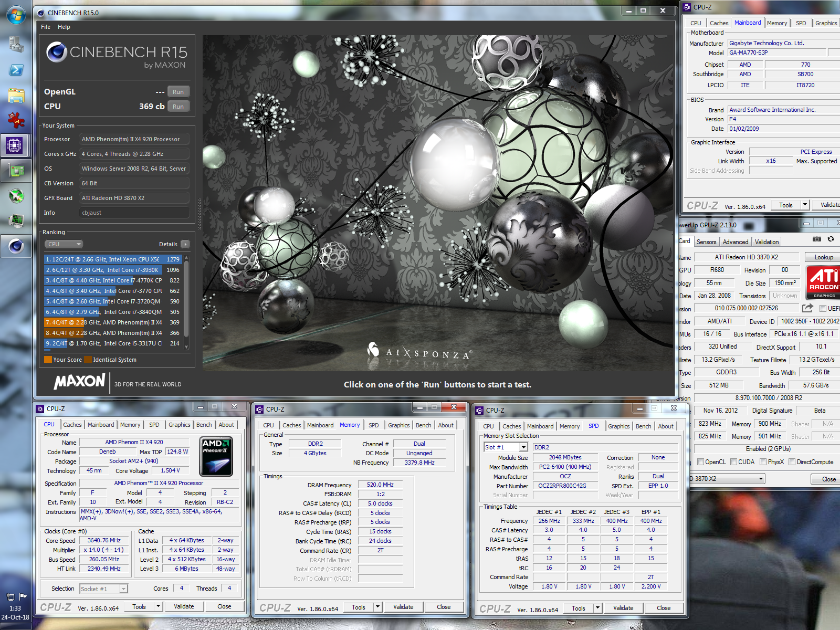Click Close button in CPU-Z SPD window

(664, 608)
